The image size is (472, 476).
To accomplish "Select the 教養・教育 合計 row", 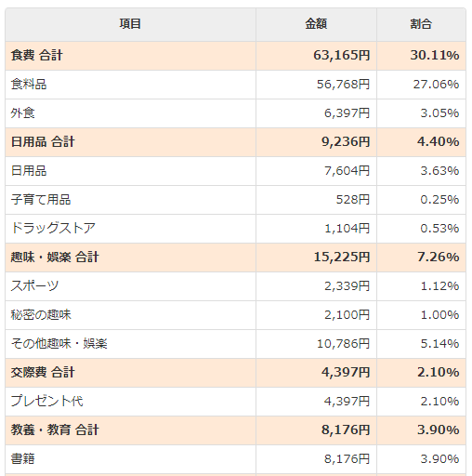I will [235, 430].
